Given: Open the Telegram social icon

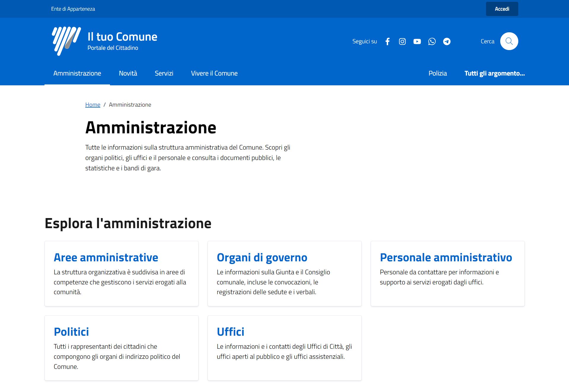Looking at the screenshot, I should click(447, 41).
